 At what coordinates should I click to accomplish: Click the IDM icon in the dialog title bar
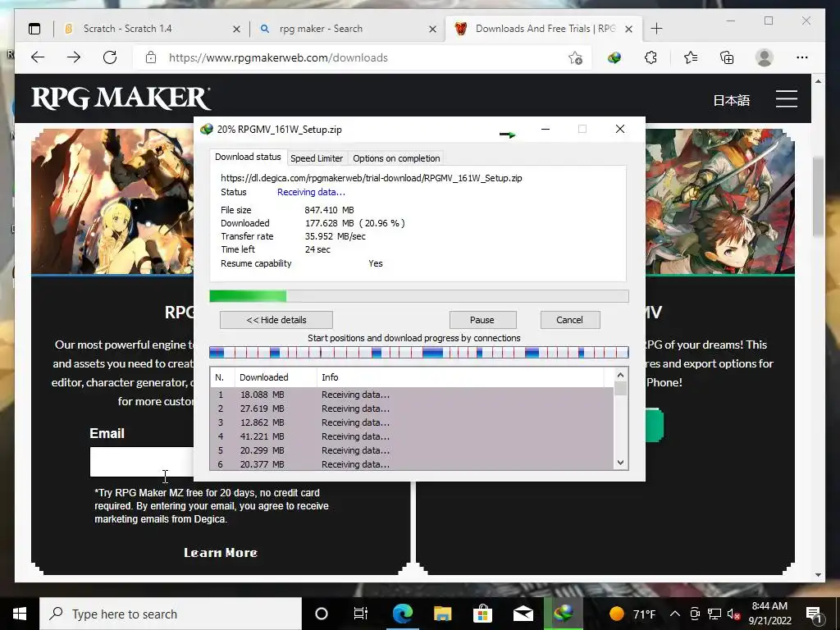(x=206, y=129)
